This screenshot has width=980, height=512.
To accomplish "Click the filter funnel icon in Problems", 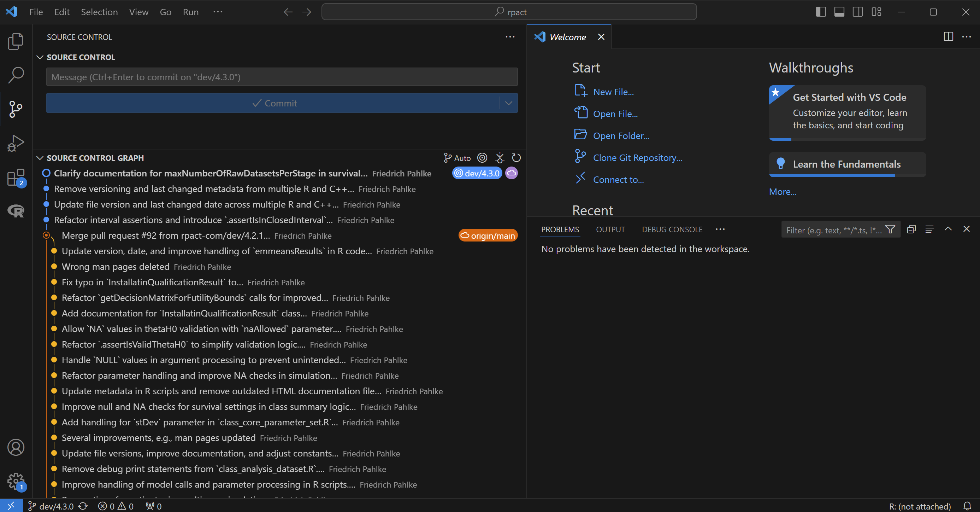I will click(890, 229).
